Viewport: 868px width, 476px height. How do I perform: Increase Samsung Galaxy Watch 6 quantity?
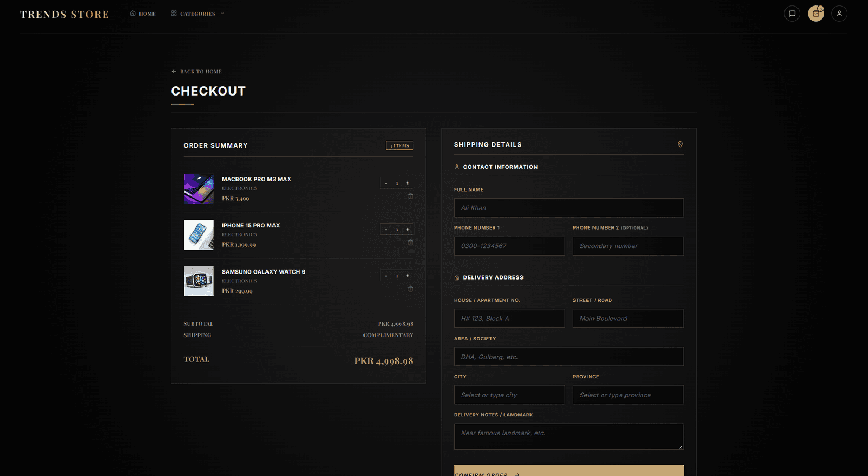(408, 275)
